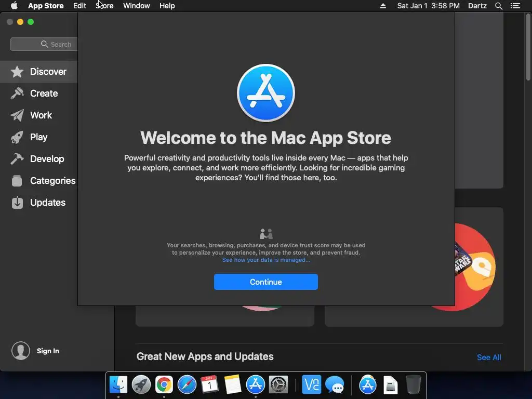Open Launchpad rocket icon in dock
The height and width of the screenshot is (399, 532).
coord(141,384)
